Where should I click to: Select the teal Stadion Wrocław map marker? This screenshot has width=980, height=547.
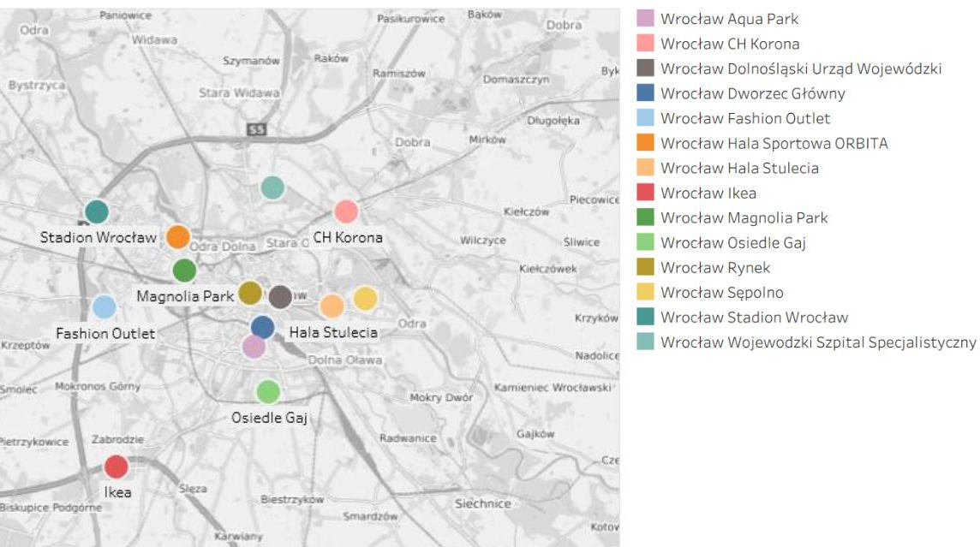pos(97,211)
